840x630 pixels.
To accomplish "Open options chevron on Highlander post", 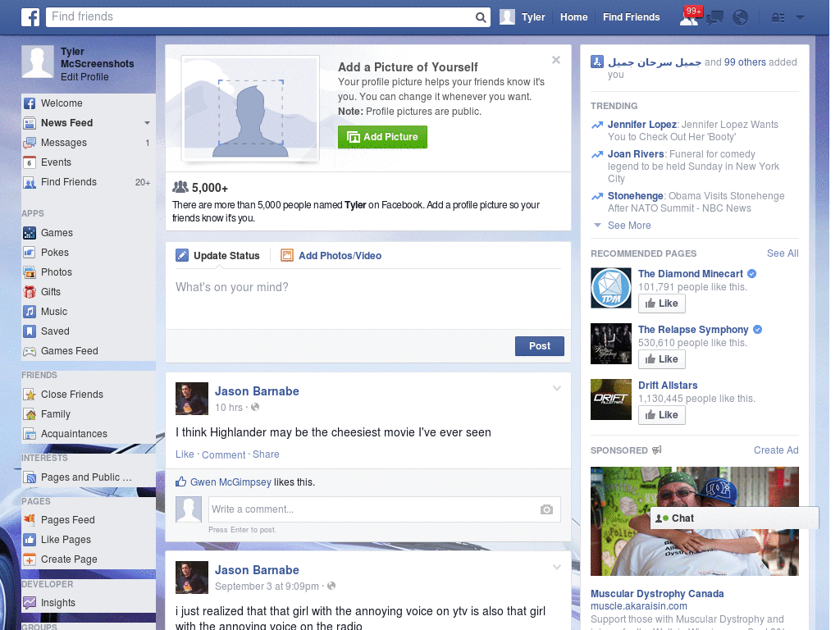I will click(557, 388).
